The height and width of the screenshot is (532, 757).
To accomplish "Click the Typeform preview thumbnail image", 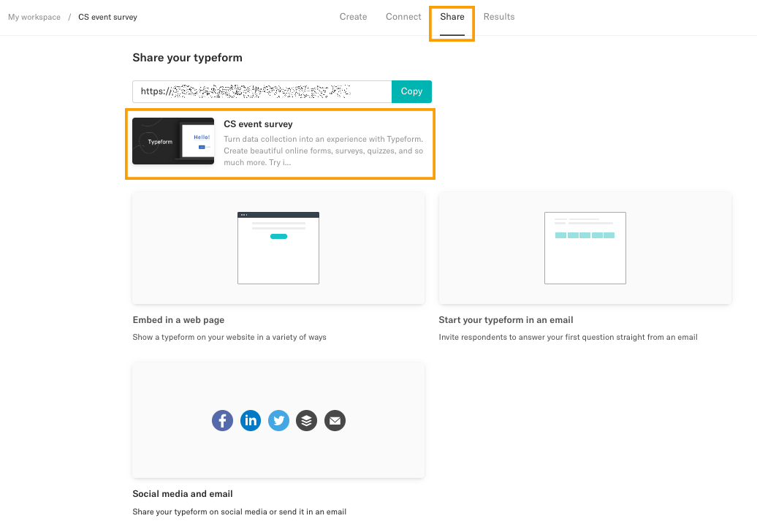I will 173,141.
